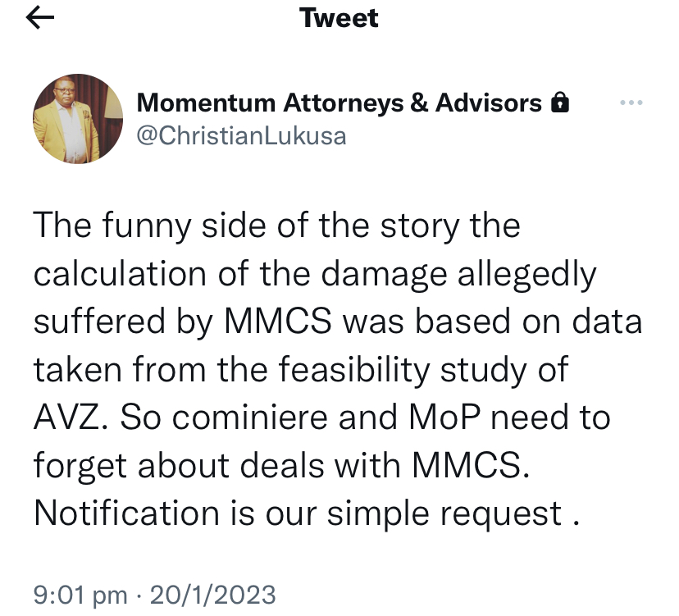Click the protected account lock icon
Screen dimensions: 679x616
[x=559, y=103]
